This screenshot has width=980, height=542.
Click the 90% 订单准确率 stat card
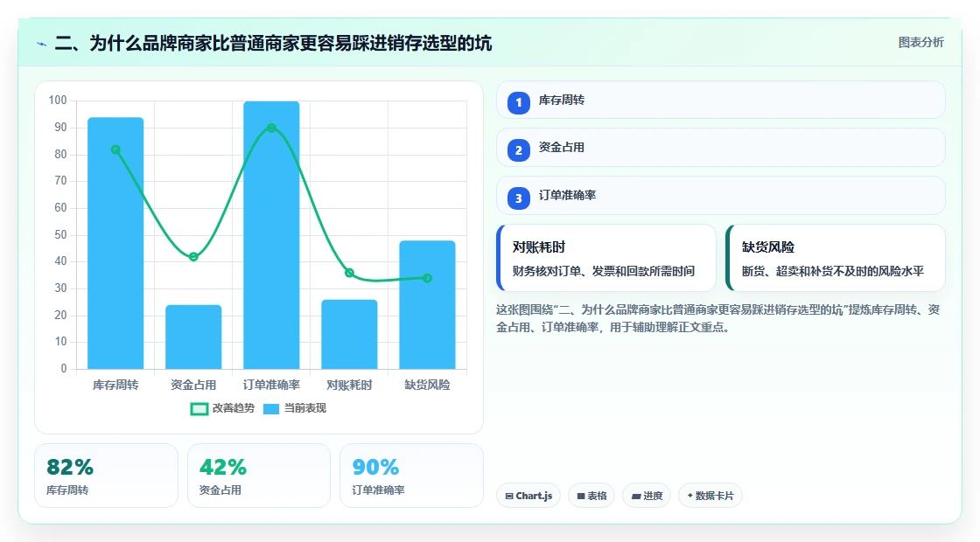click(411, 476)
